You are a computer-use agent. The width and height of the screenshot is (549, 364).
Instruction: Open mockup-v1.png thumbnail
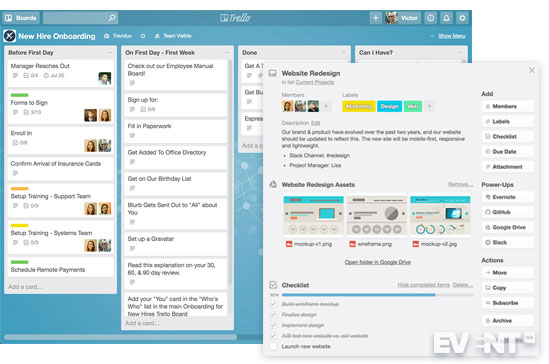[313, 216]
